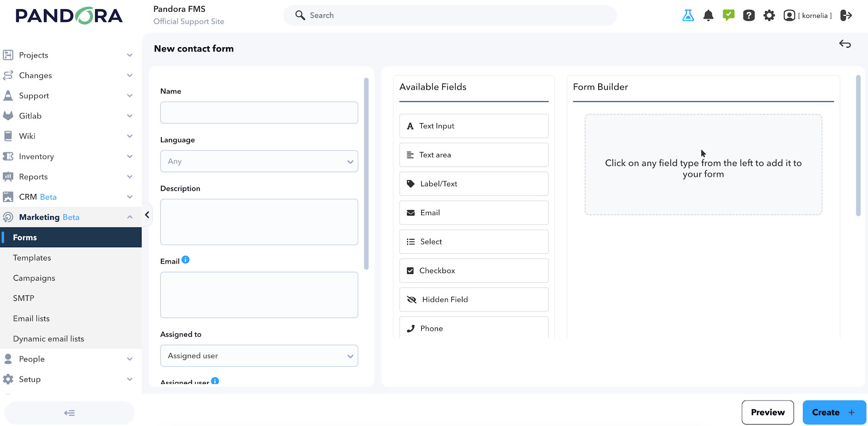Viewport: 868px width, 426px height.
Task: Add a Select field
Action: click(474, 242)
